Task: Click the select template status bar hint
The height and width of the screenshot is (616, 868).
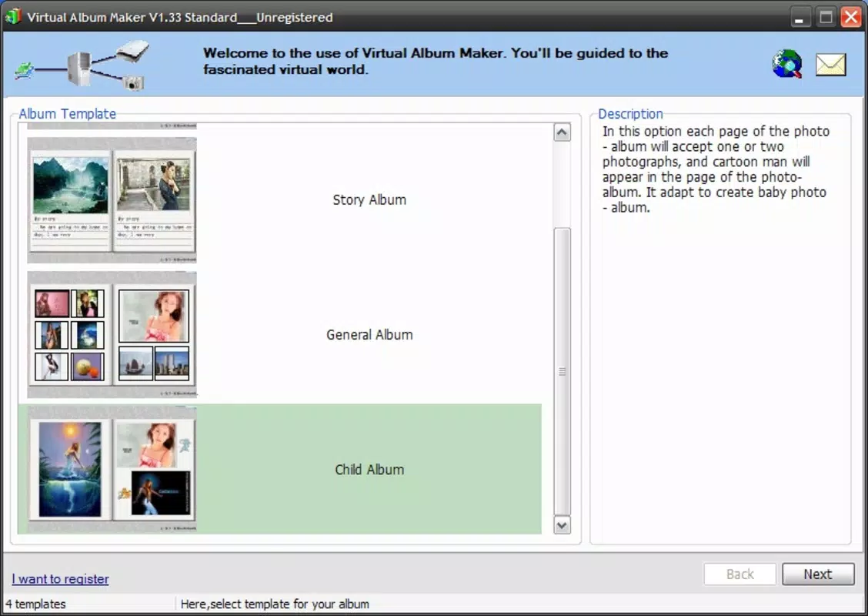Action: (x=275, y=604)
